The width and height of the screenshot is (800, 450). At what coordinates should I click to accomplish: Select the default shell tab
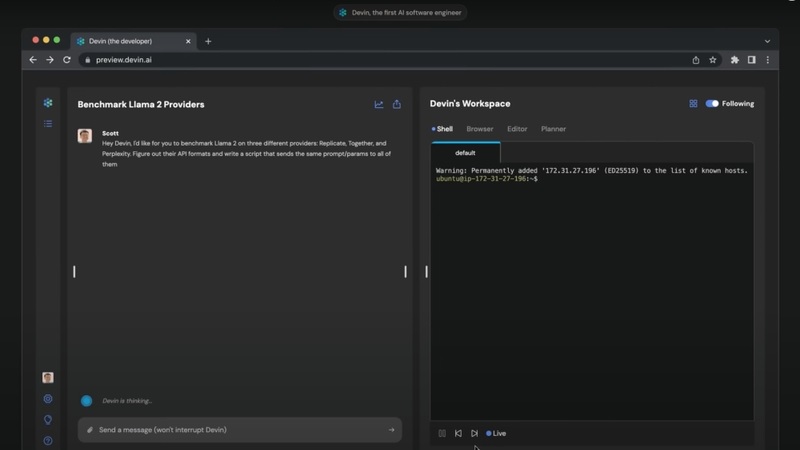[x=465, y=153]
